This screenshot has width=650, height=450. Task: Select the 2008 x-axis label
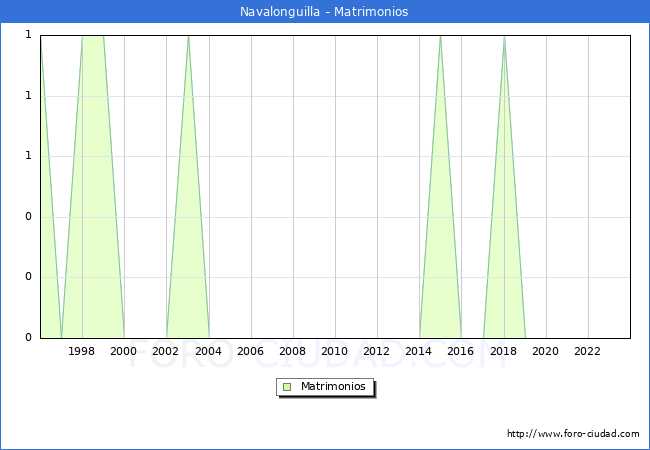click(292, 351)
